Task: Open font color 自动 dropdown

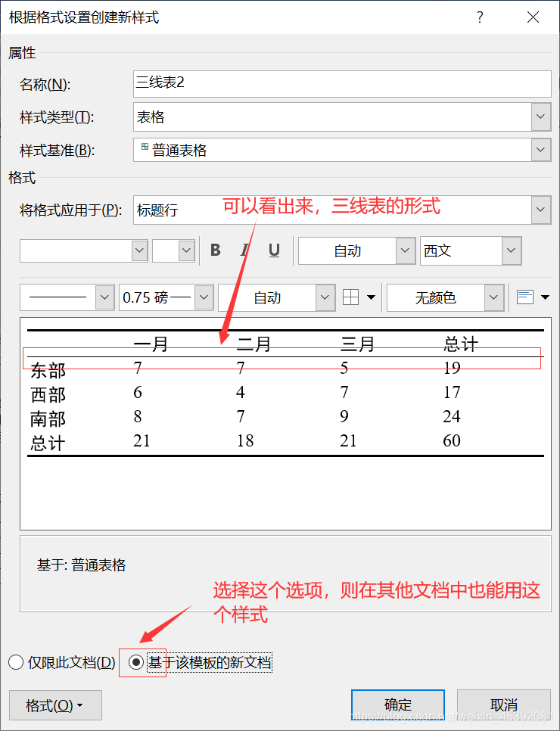Action: (x=405, y=250)
